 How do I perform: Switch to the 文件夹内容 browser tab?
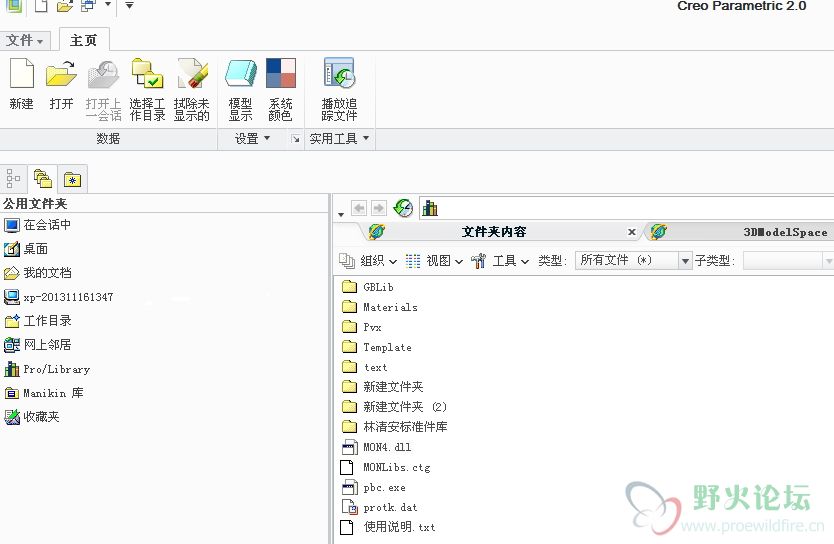click(494, 231)
